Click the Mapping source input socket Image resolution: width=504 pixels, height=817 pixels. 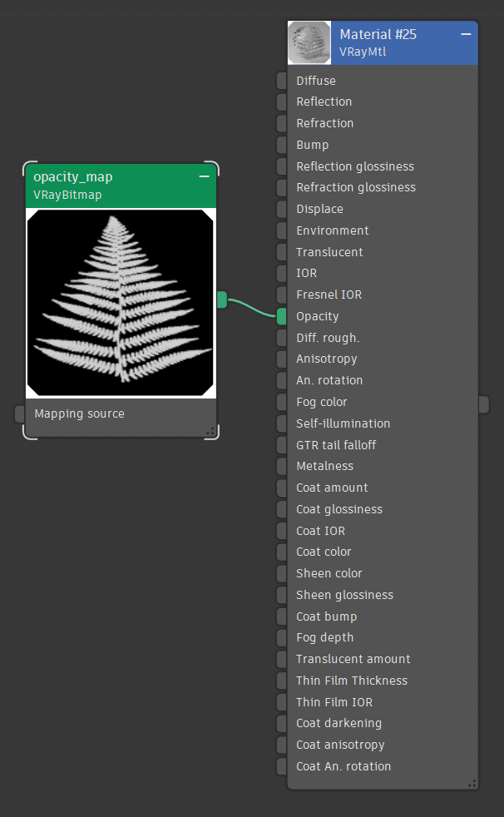(x=20, y=413)
